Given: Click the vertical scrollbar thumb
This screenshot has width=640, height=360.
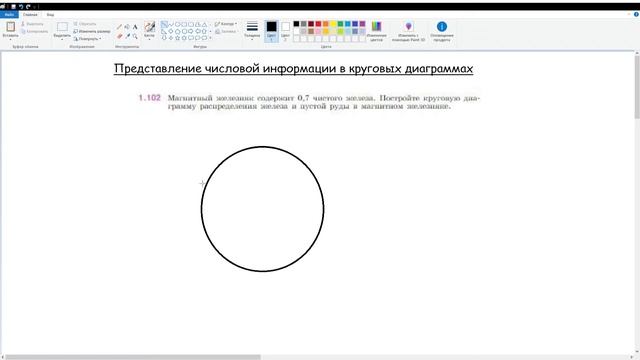Looking at the screenshot, I should [x=637, y=87].
